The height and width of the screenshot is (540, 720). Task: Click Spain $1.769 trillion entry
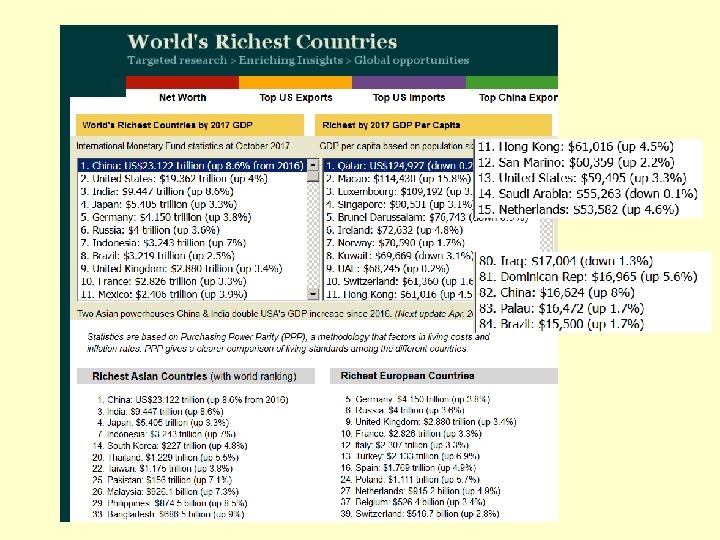pos(408,467)
